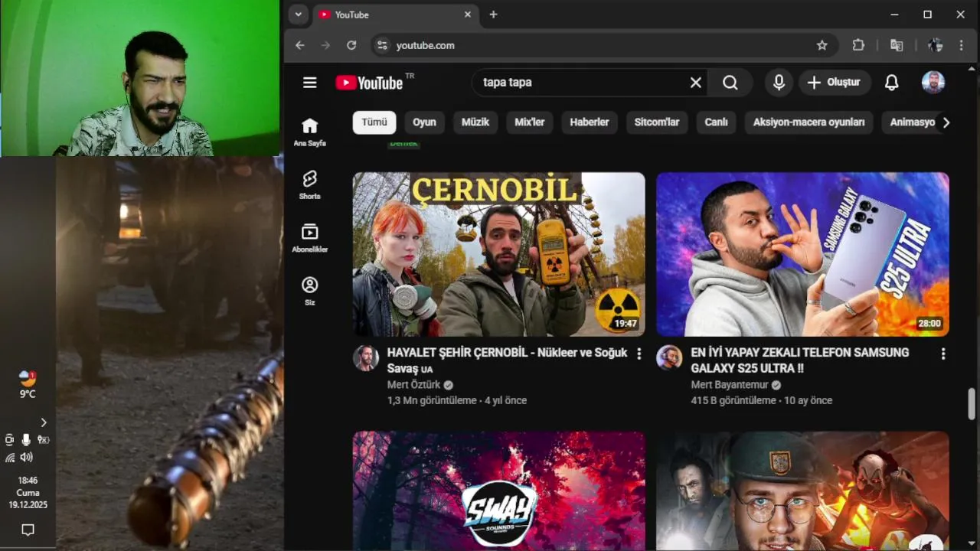Click the camera tray icon
This screenshot has height=551, width=980.
9,439
